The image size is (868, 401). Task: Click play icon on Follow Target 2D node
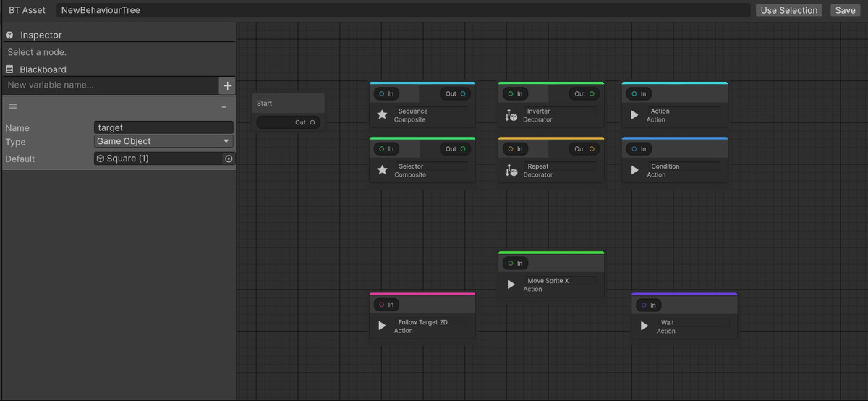tap(382, 326)
